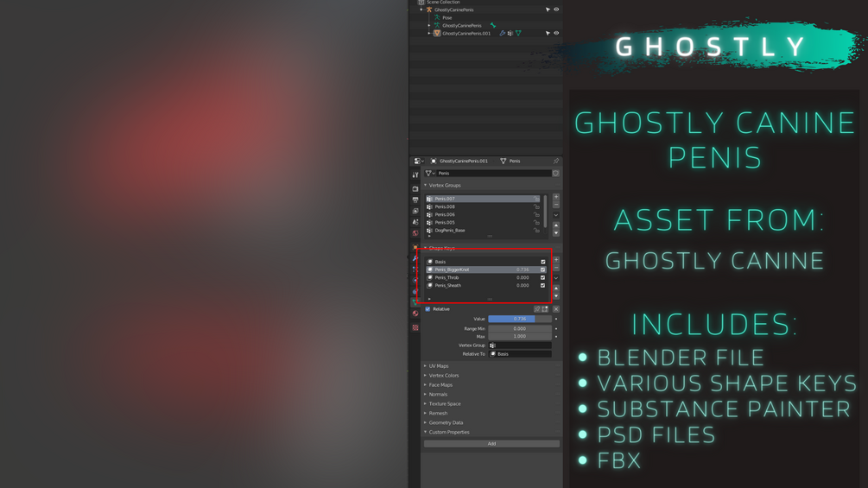Hide the top collection with its eye icon
868x488 pixels.
pyautogui.click(x=556, y=10)
